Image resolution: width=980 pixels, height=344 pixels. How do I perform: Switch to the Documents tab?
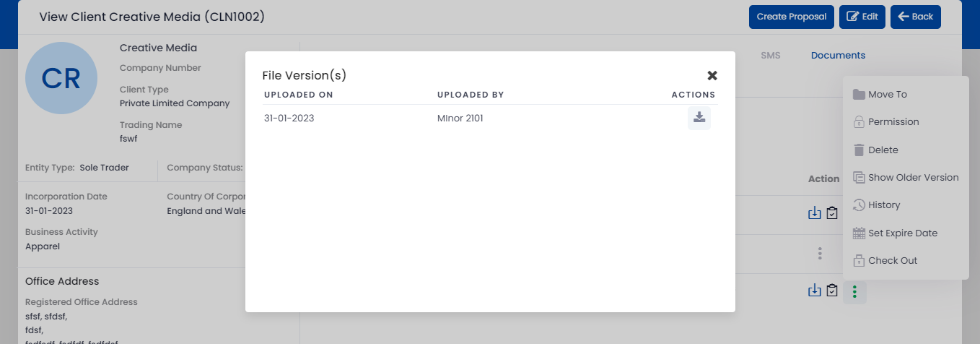[x=838, y=55]
